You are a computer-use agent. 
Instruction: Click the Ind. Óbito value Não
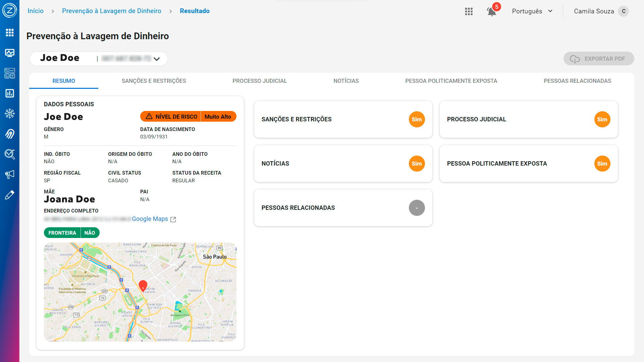[x=49, y=162]
